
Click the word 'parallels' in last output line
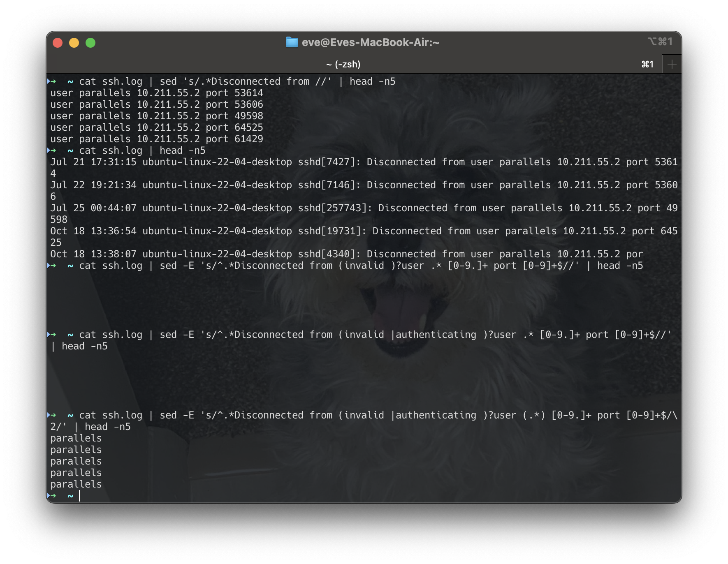click(75, 484)
